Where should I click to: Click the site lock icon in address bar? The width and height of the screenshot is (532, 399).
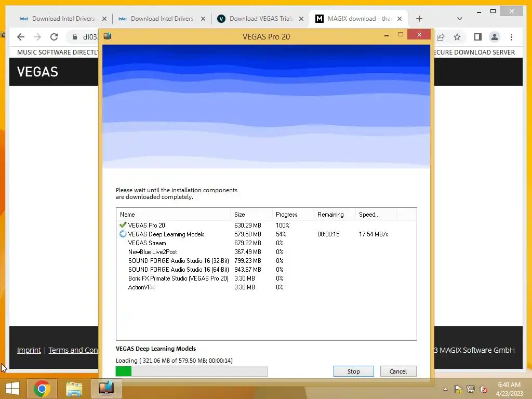coord(75,37)
